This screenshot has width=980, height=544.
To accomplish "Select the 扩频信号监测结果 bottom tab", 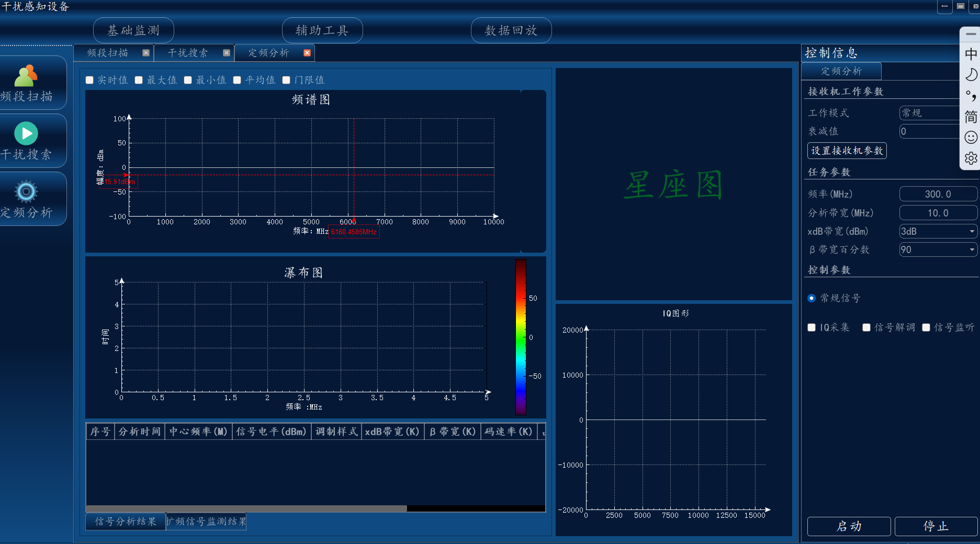I will click(x=206, y=522).
